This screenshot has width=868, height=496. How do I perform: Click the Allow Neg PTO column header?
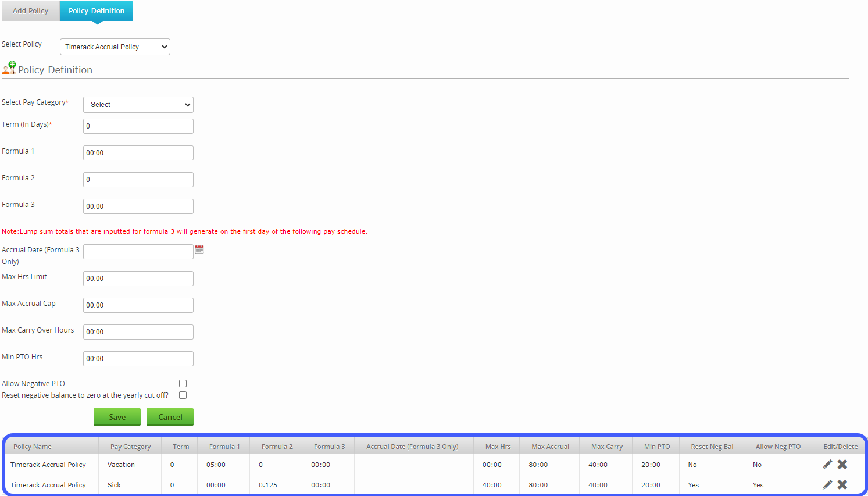pos(778,447)
